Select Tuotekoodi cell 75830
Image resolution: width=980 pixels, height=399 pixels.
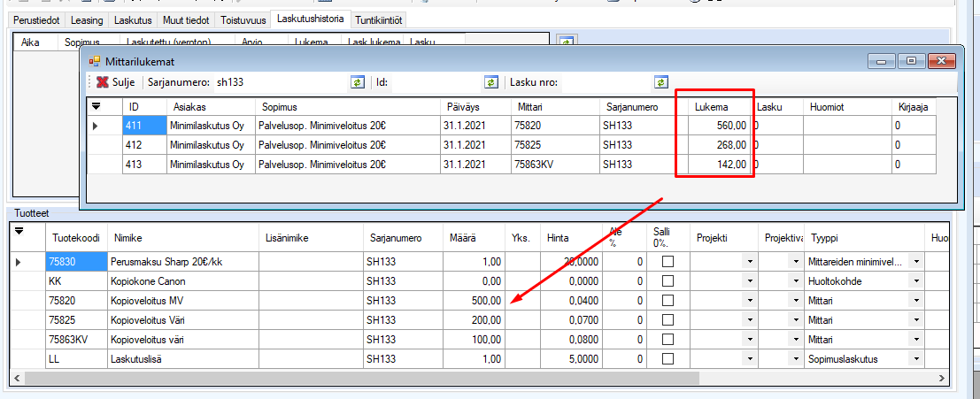76,262
